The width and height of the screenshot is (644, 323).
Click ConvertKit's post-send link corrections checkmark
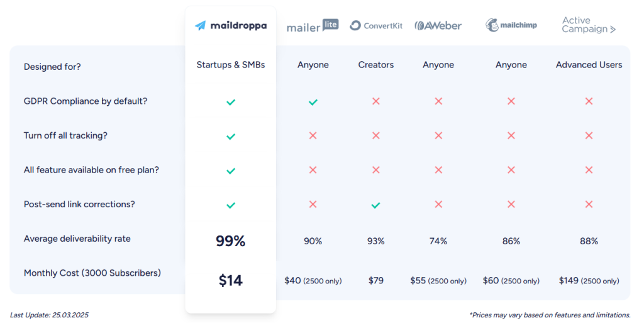(x=375, y=205)
